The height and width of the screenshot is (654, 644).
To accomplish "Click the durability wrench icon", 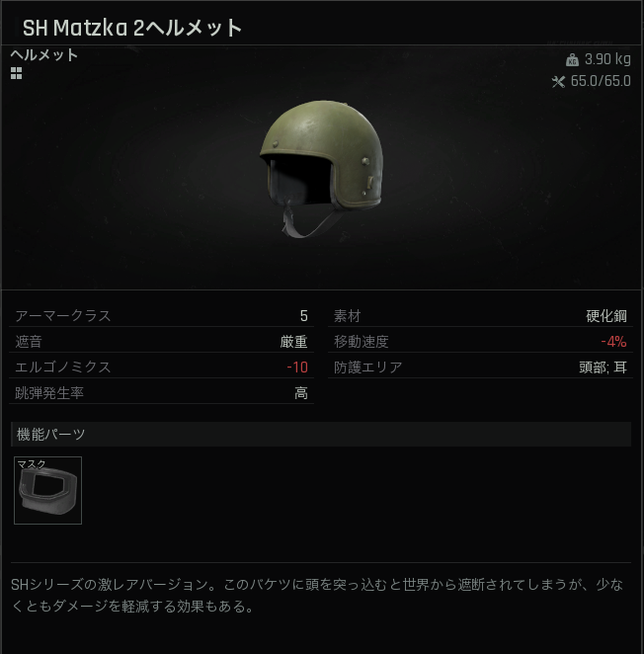I will pos(558,81).
